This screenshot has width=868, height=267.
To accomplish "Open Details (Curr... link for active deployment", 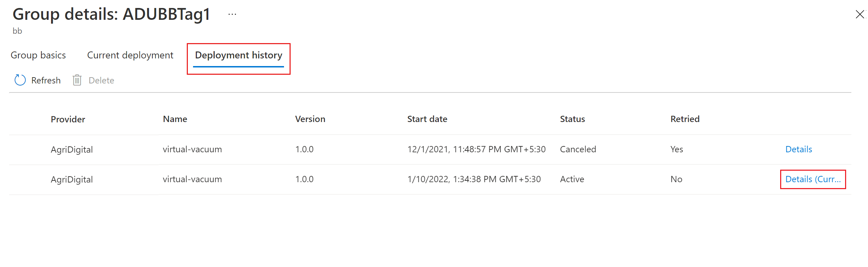I will (x=813, y=179).
